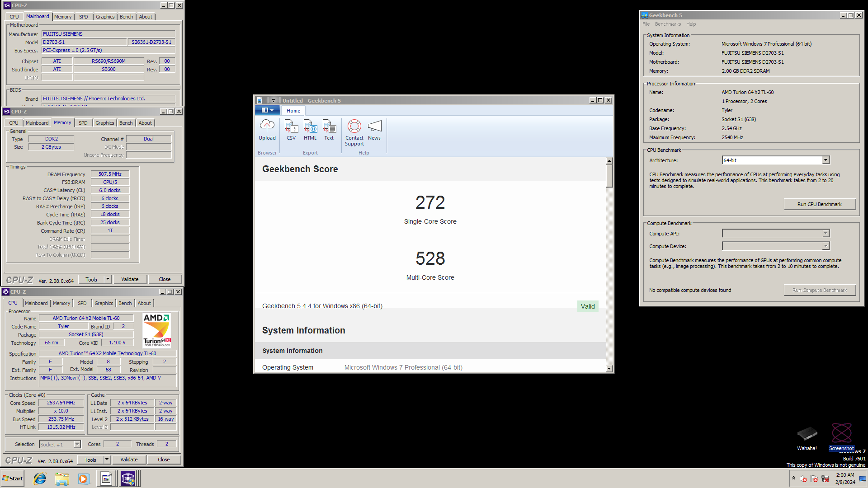Expand the Compute API dropdown

[x=826, y=233]
